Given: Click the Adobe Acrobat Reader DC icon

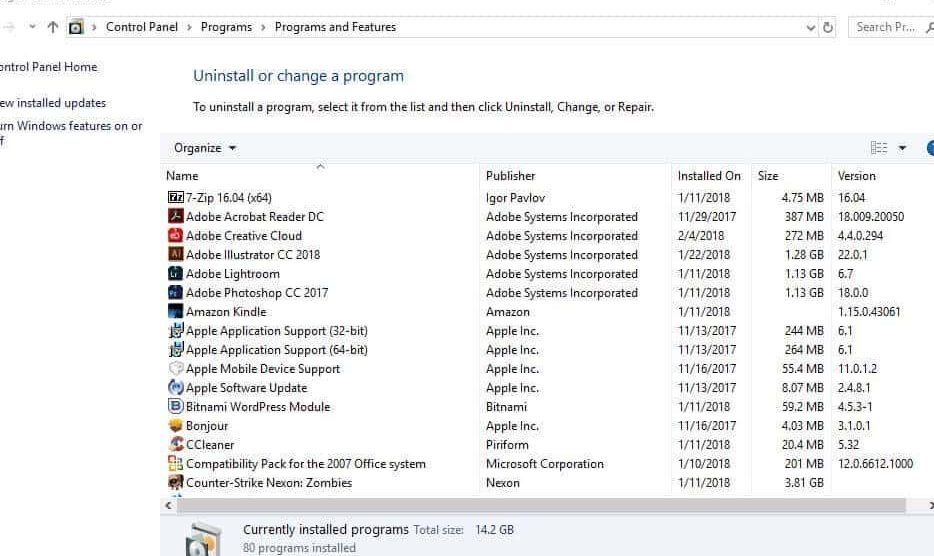Looking at the screenshot, I should tap(176, 216).
